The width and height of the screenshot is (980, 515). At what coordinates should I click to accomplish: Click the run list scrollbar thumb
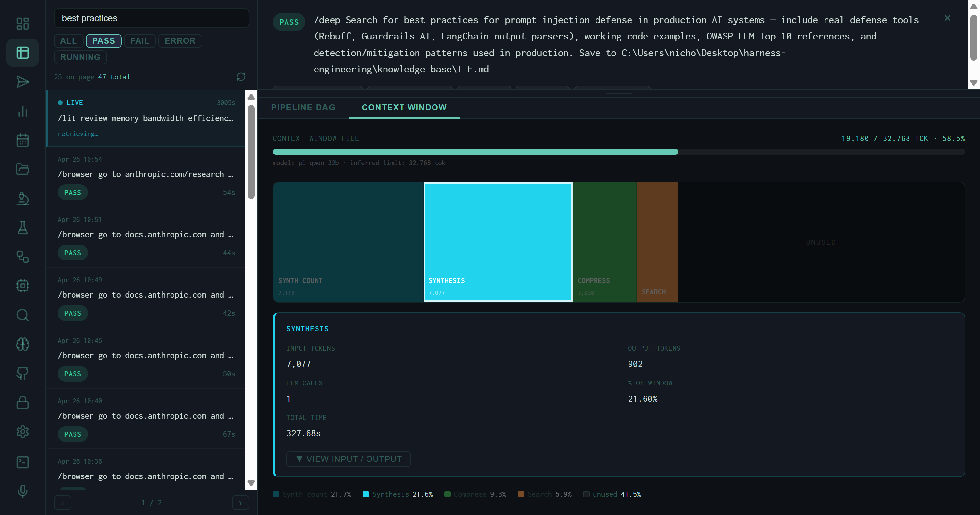click(251, 152)
